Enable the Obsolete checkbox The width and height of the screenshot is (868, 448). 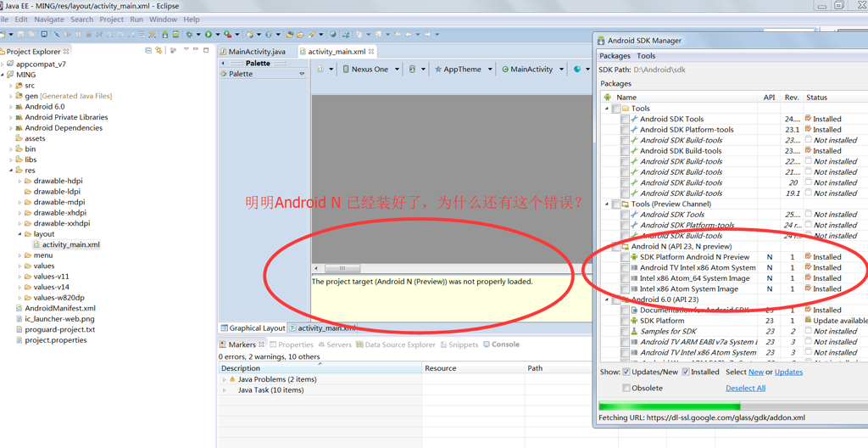coord(626,388)
